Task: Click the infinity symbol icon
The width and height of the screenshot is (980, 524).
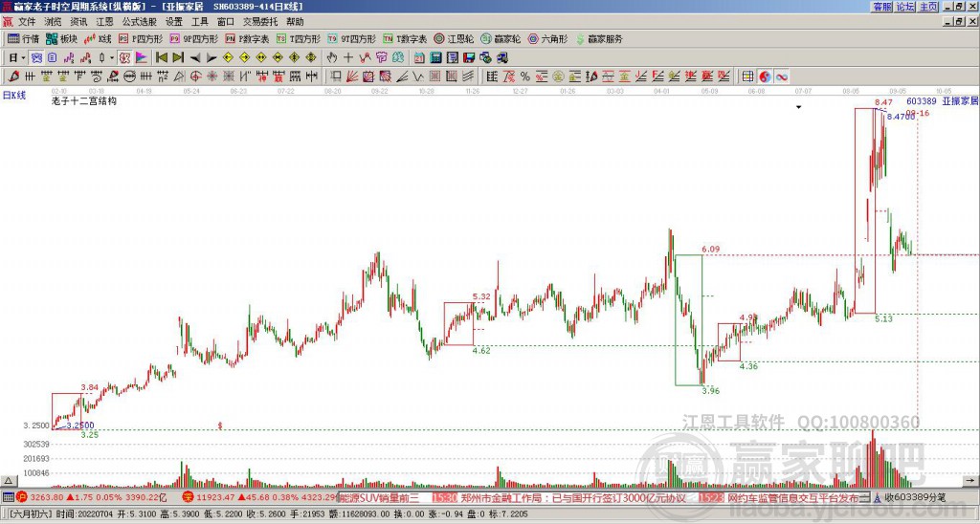Action: pyautogui.click(x=781, y=76)
